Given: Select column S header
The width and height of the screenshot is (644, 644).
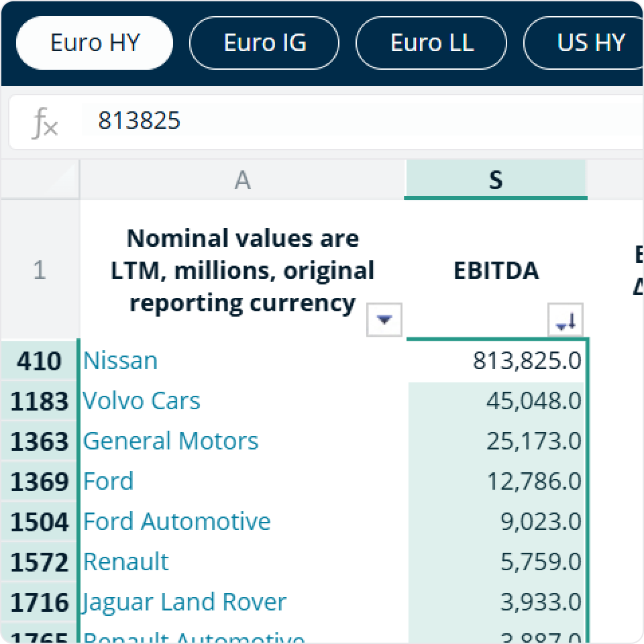Looking at the screenshot, I should (495, 180).
